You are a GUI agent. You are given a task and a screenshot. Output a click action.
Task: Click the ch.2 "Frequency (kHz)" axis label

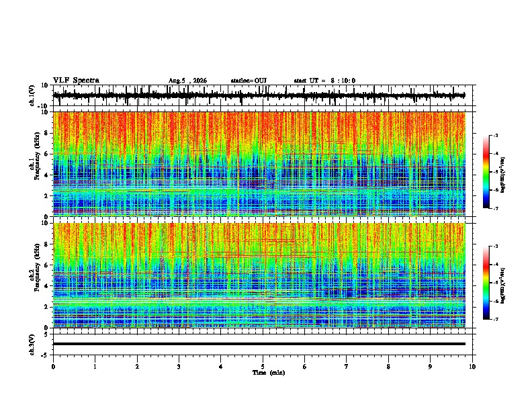pyautogui.click(x=37, y=267)
